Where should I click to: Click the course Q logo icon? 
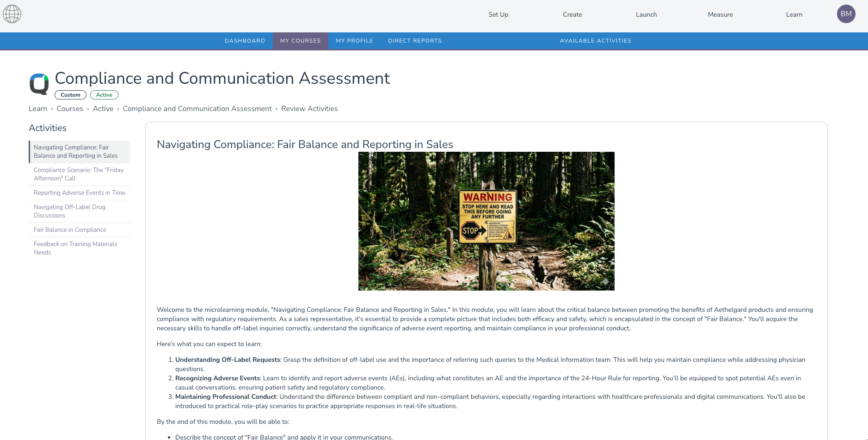39,84
